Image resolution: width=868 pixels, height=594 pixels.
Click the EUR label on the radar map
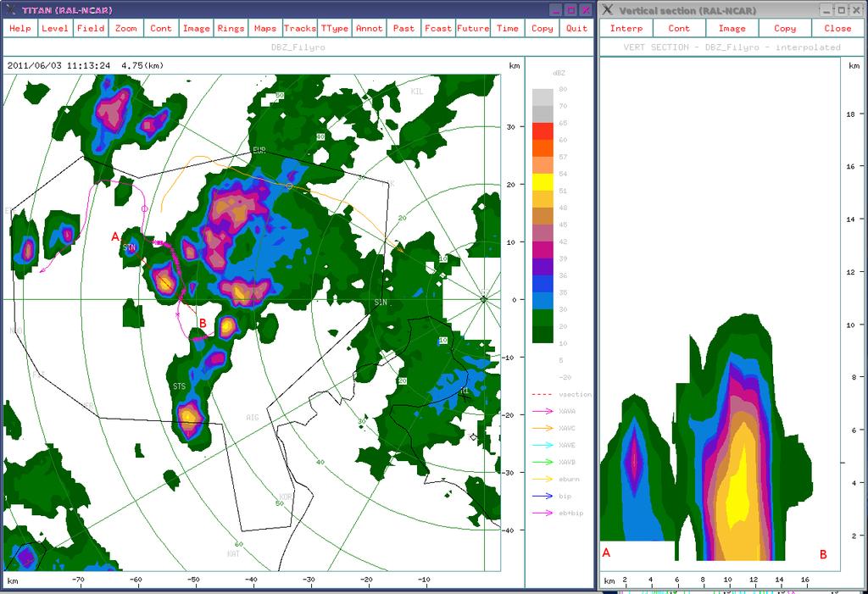point(259,150)
